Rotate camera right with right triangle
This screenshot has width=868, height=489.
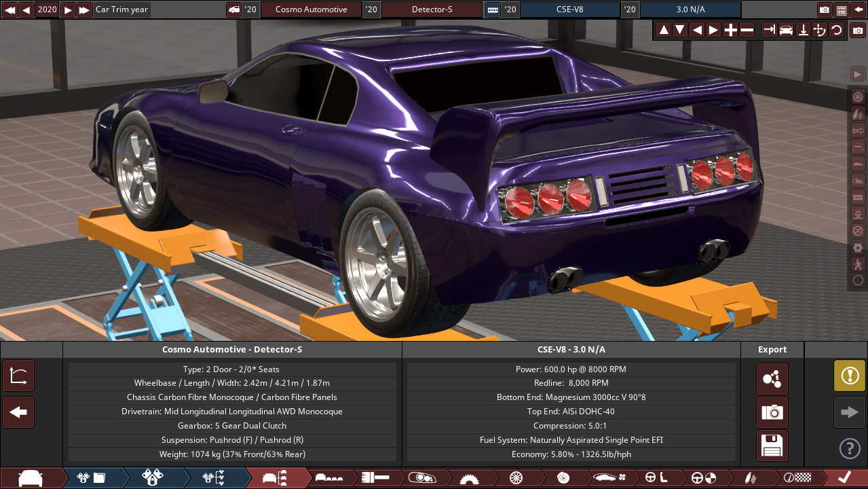[x=713, y=30]
